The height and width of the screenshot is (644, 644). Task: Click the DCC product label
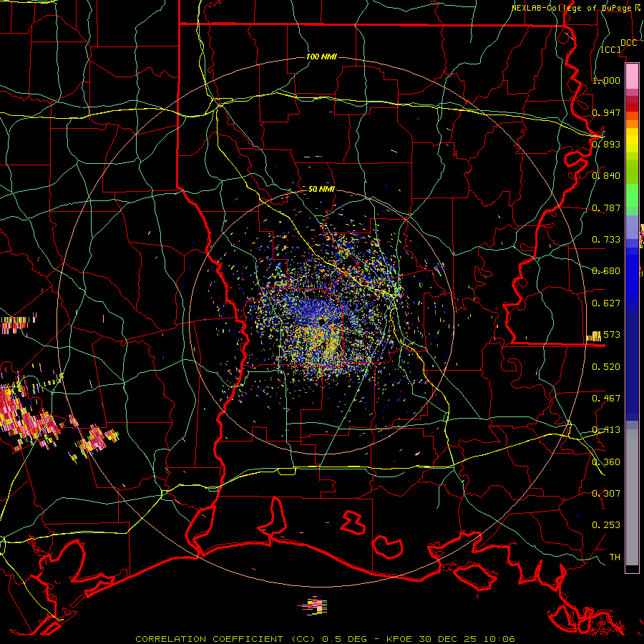[x=629, y=43]
